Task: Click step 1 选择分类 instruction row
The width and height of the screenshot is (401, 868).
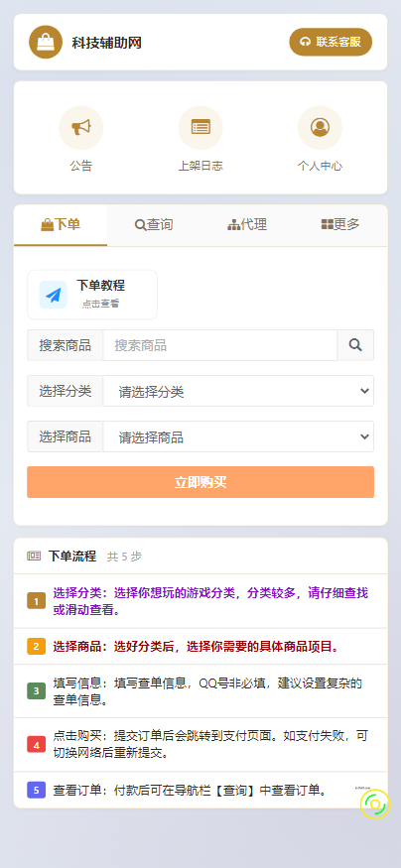Action: pos(200,601)
